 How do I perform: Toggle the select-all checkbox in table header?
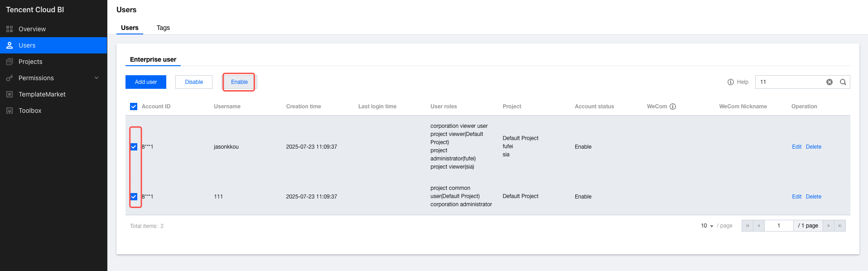point(134,106)
